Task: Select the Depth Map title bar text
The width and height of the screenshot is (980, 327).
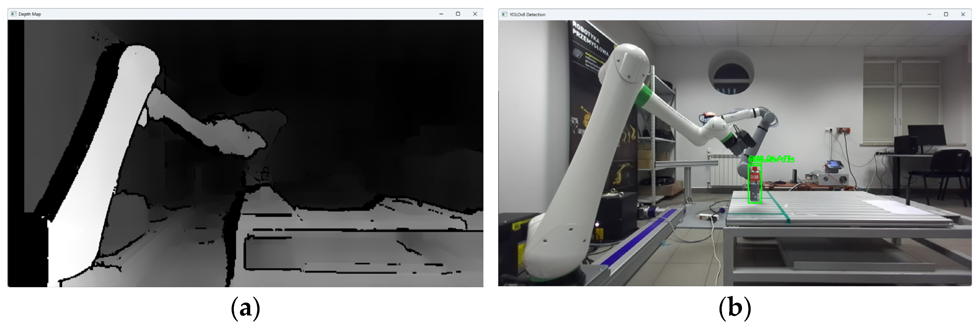Action: click(30, 14)
